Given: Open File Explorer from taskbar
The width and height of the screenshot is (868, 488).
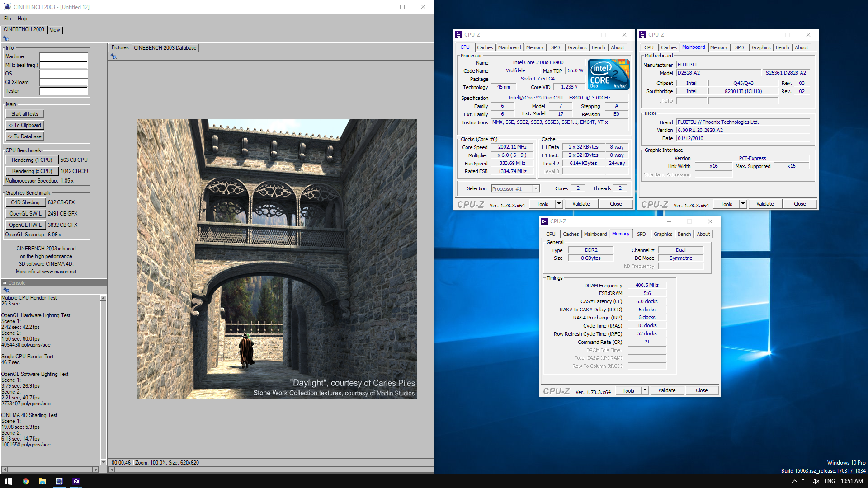Looking at the screenshot, I should coord(42,481).
